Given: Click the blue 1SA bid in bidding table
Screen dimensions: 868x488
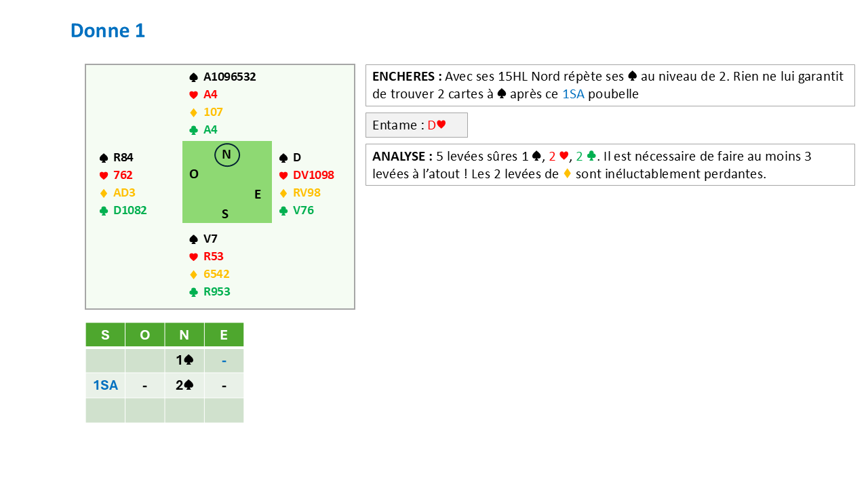Looking at the screenshot, I should tap(105, 386).
